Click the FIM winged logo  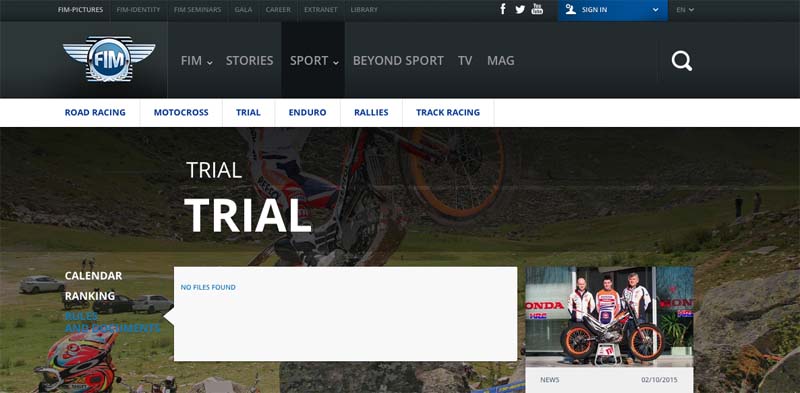(109, 59)
